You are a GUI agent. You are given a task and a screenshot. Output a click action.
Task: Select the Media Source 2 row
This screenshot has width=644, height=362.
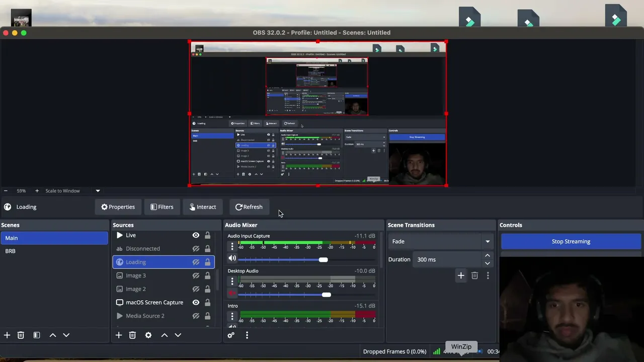tap(164, 316)
